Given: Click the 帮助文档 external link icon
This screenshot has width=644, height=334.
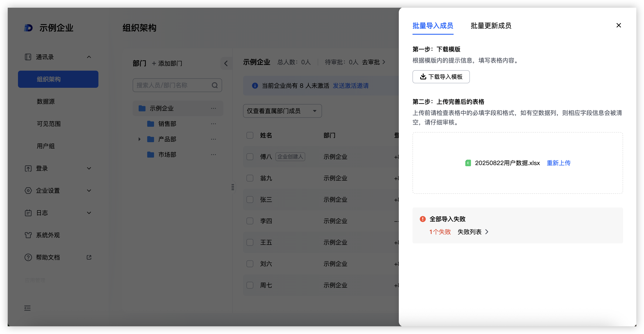Looking at the screenshot, I should (89, 257).
